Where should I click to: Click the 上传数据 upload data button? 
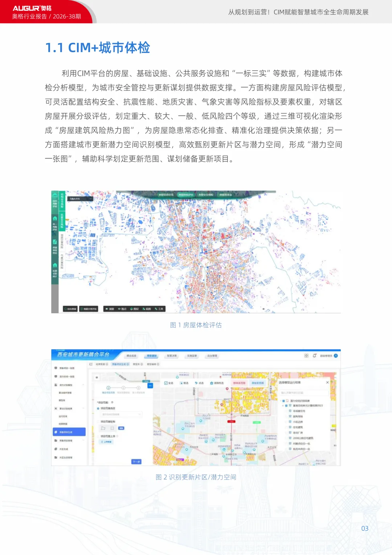[106, 442]
